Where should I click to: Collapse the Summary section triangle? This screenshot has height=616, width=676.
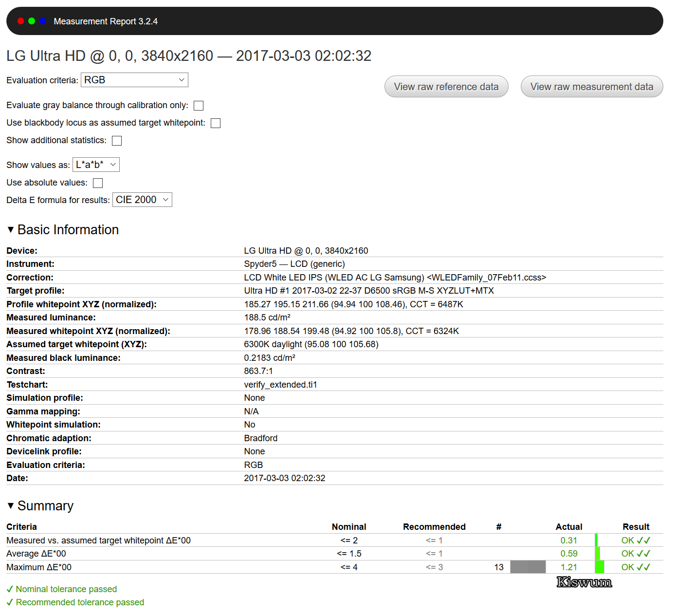pyautogui.click(x=11, y=505)
